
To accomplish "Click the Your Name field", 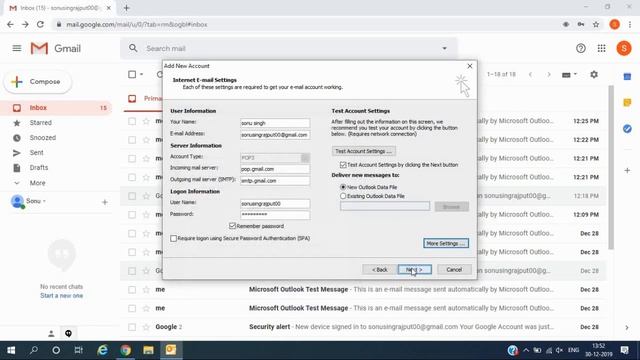I will point(275,123).
